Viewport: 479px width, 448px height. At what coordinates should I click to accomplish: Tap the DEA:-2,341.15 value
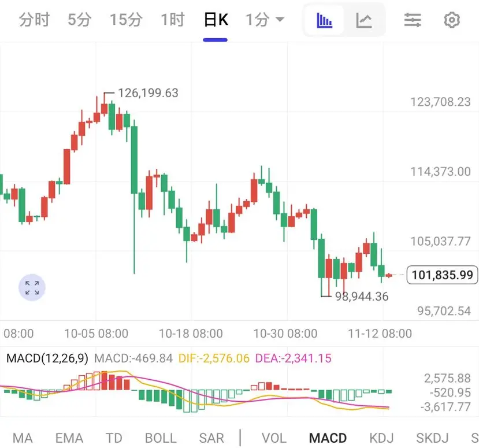(294, 358)
